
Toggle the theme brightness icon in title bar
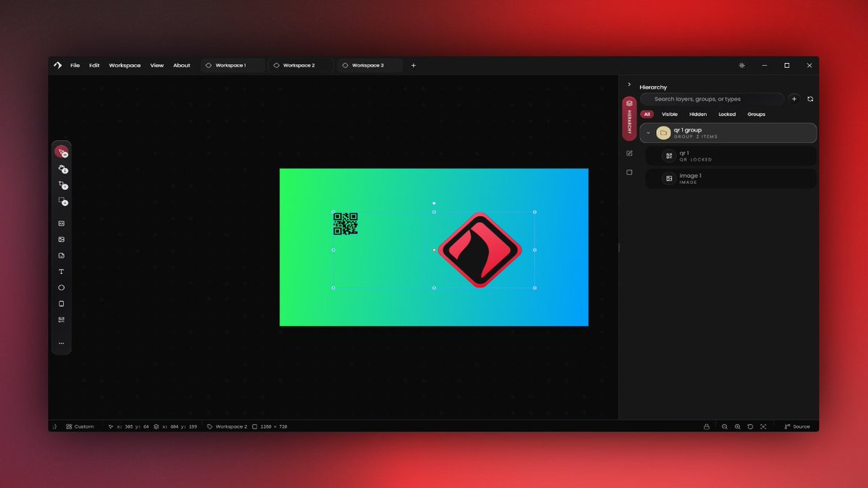(x=741, y=65)
